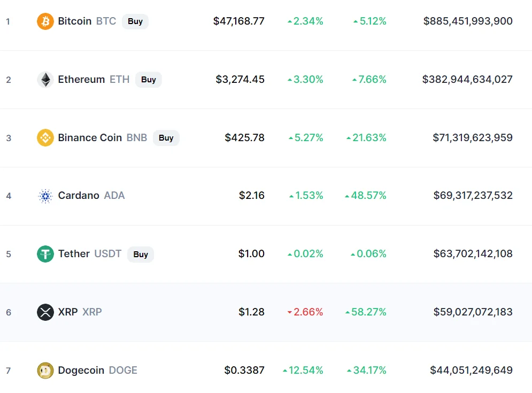Open the Cardano coin name link

pos(79,196)
